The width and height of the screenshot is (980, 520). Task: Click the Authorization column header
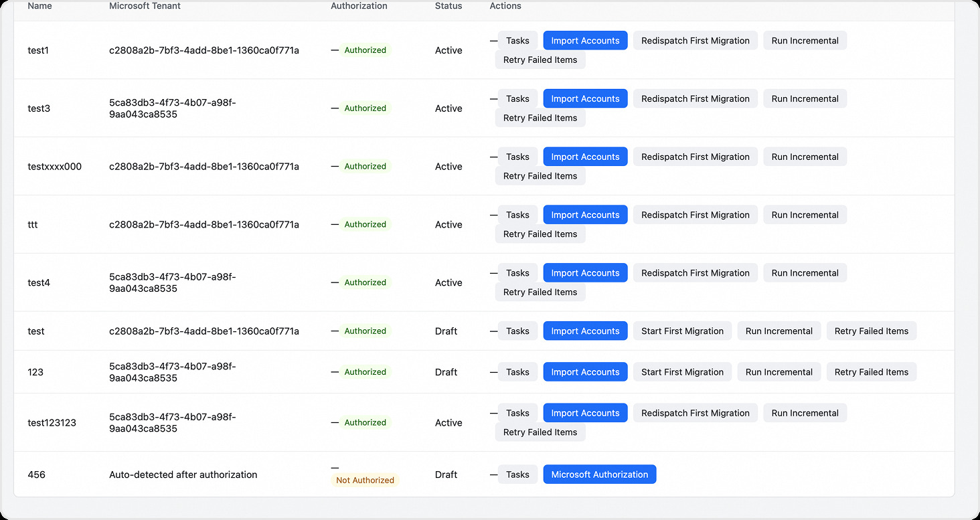pos(359,6)
